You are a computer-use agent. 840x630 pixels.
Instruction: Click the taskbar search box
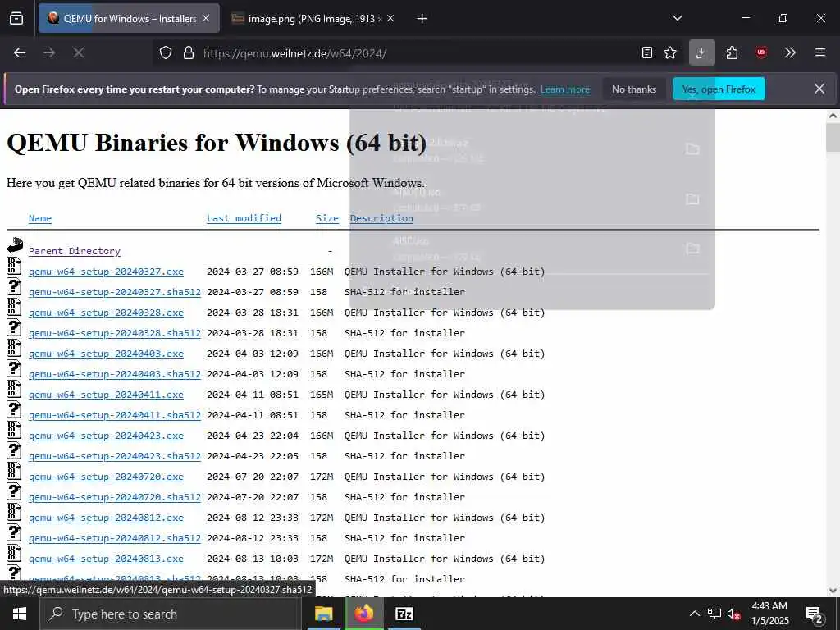coord(171,614)
